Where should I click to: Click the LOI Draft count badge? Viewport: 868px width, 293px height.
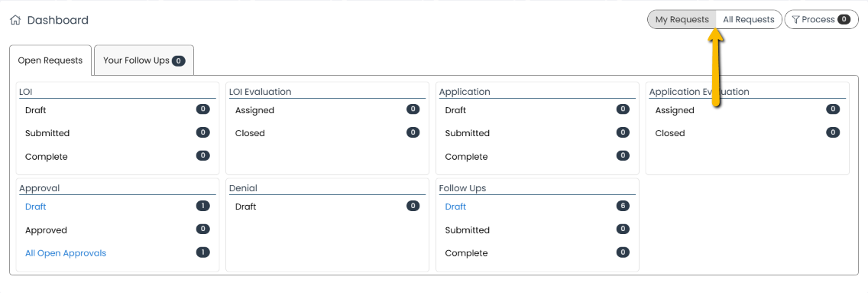202,109
